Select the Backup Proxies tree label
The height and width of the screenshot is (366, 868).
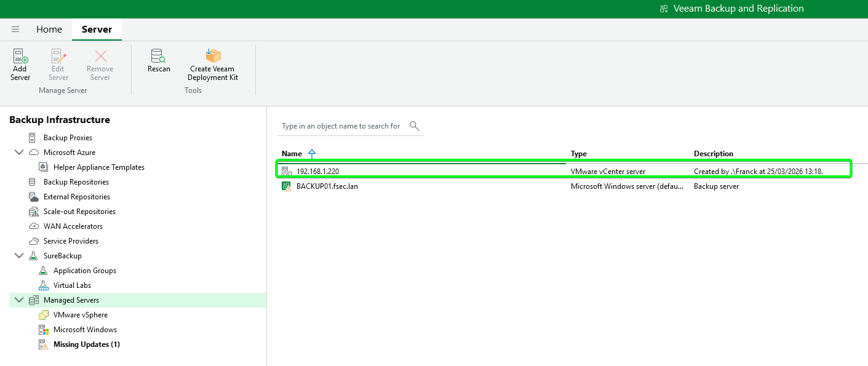[68, 138]
